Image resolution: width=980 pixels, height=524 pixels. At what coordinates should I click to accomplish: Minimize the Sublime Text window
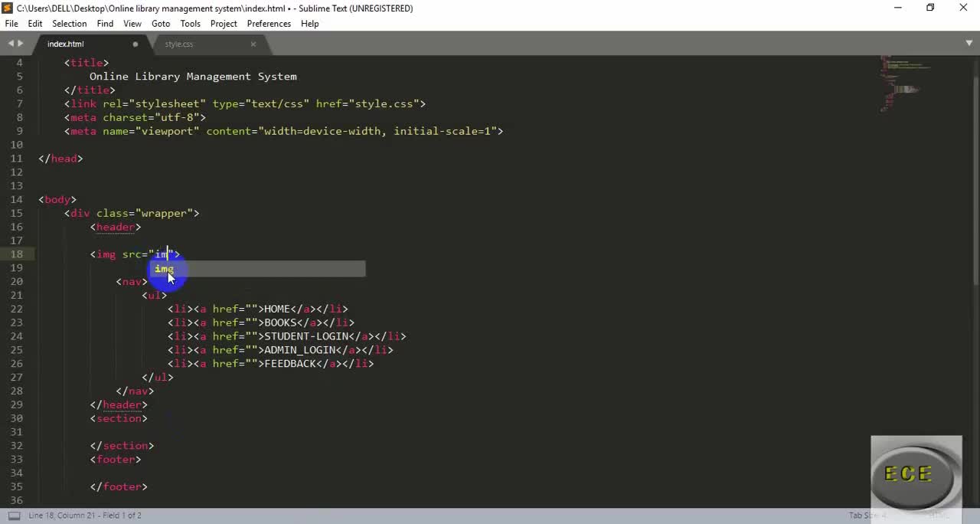pyautogui.click(x=897, y=8)
